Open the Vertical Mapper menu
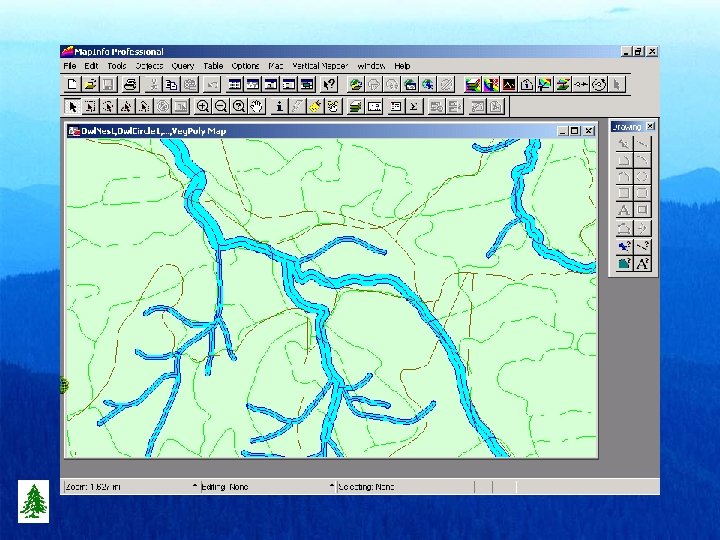 (x=320, y=66)
